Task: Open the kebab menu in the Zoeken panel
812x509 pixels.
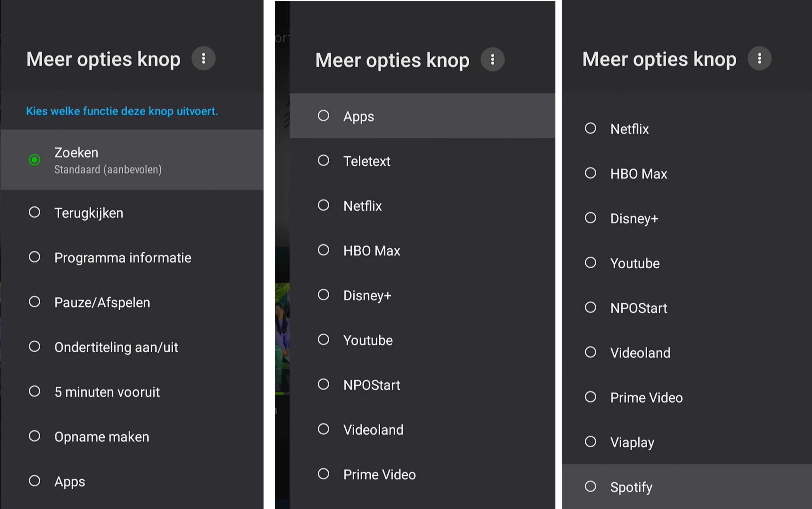Action: coord(203,59)
